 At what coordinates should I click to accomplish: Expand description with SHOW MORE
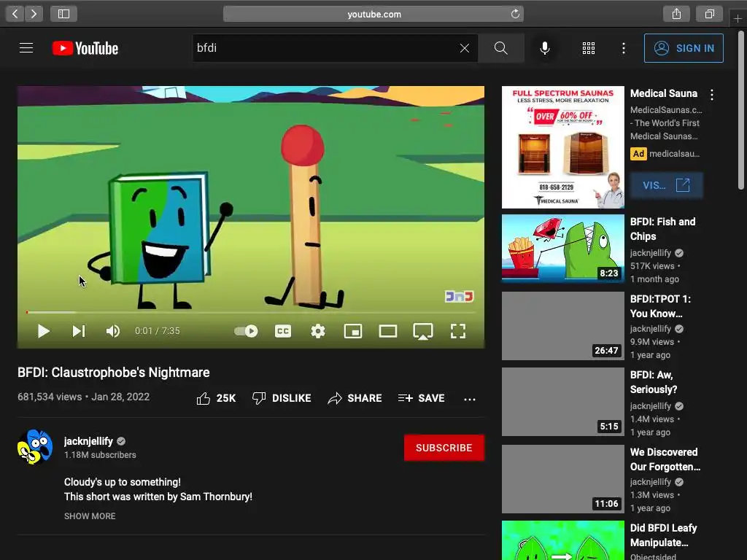pyautogui.click(x=90, y=516)
